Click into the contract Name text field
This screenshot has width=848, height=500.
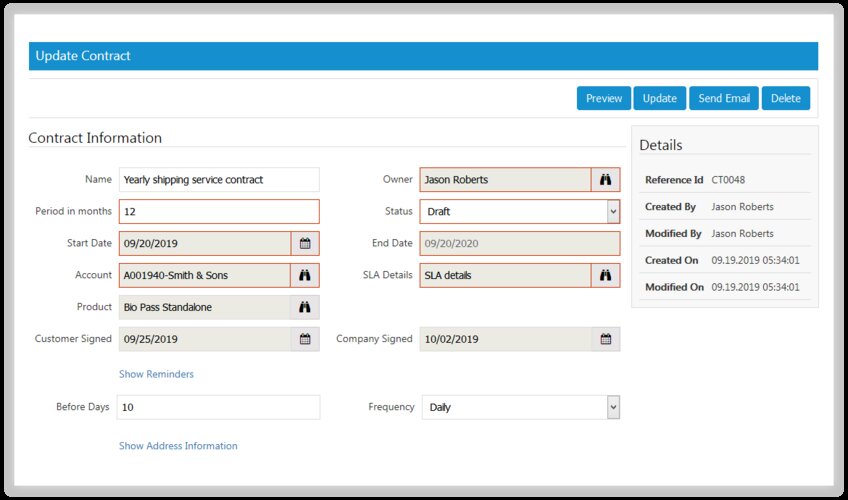(218, 180)
